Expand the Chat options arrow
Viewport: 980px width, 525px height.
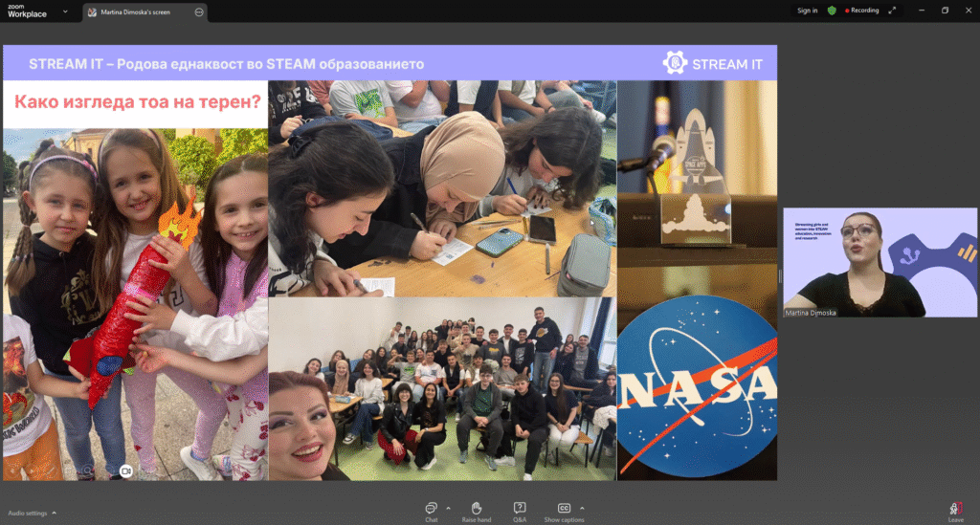[448, 508]
